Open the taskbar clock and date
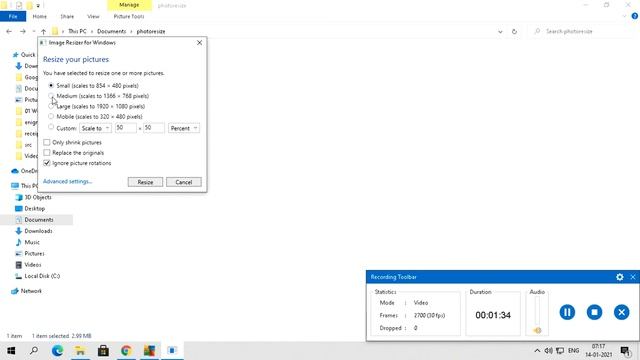This screenshot has height=360, width=640. (598, 351)
